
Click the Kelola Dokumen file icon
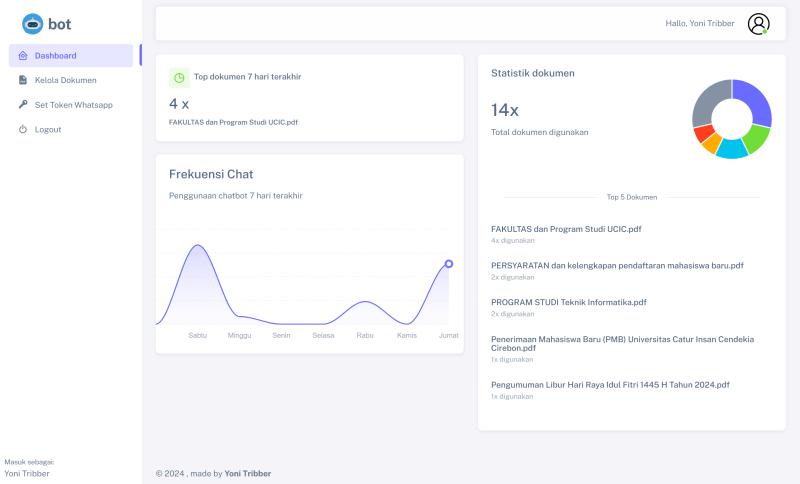point(23,80)
